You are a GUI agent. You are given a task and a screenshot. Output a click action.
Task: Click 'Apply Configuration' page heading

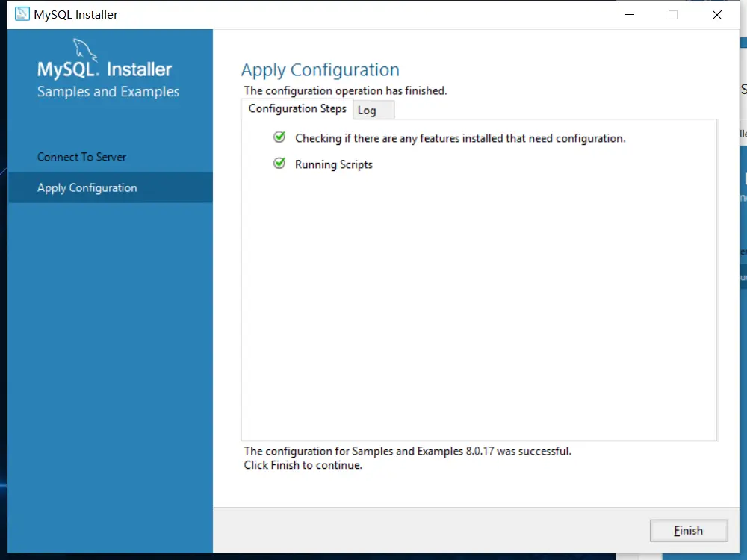(x=320, y=70)
